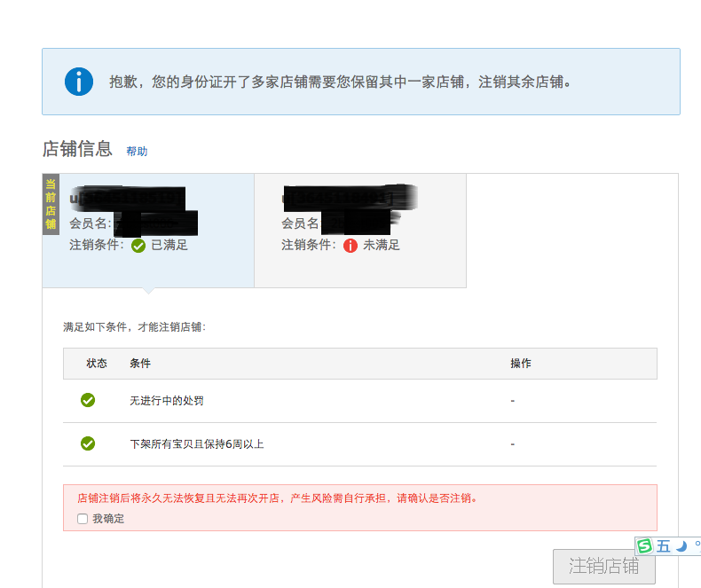701x588 pixels.
Task: Select the 当前店铺 shop card tab
Action: 148,231
